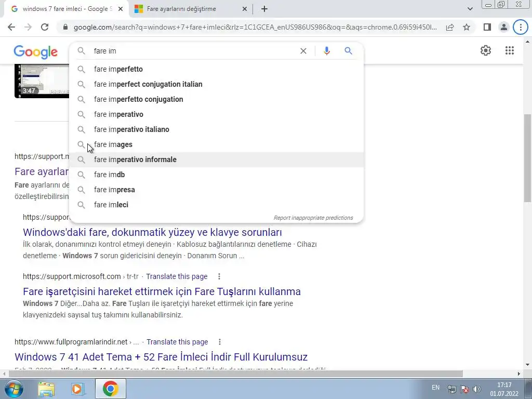Screen dimensions: 532x399
Task: Open options for support.microsoft.com tr-tr result
Action: click(219, 276)
